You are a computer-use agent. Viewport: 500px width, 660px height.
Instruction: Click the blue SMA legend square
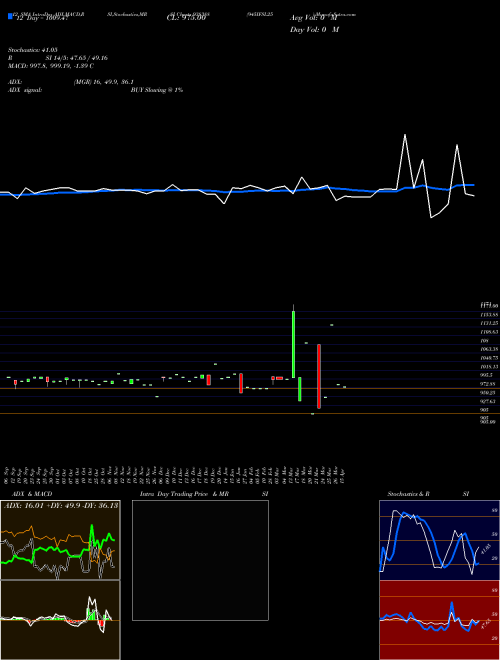10,17
